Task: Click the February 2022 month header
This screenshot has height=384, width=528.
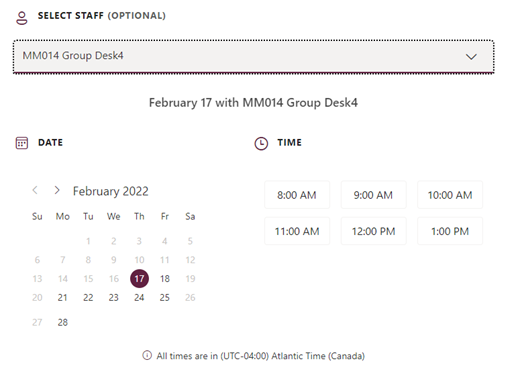Action: click(110, 191)
